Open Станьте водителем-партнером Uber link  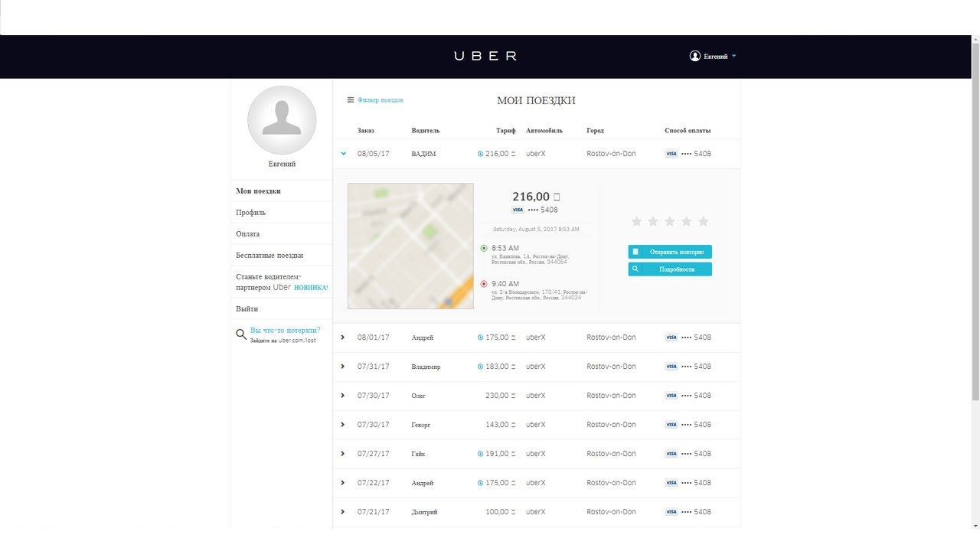click(x=282, y=282)
